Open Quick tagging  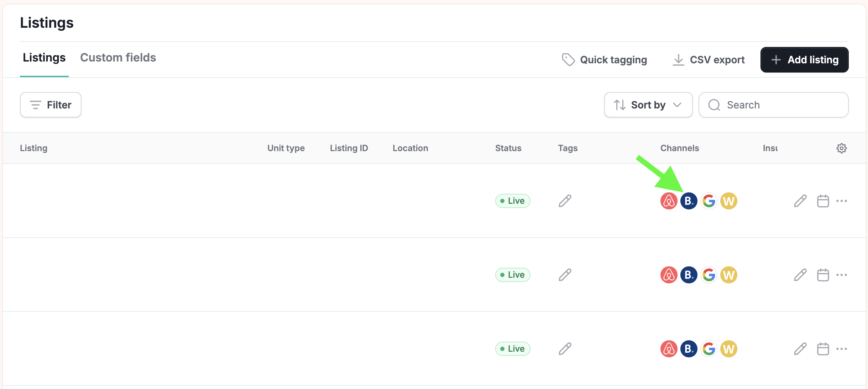click(x=604, y=60)
